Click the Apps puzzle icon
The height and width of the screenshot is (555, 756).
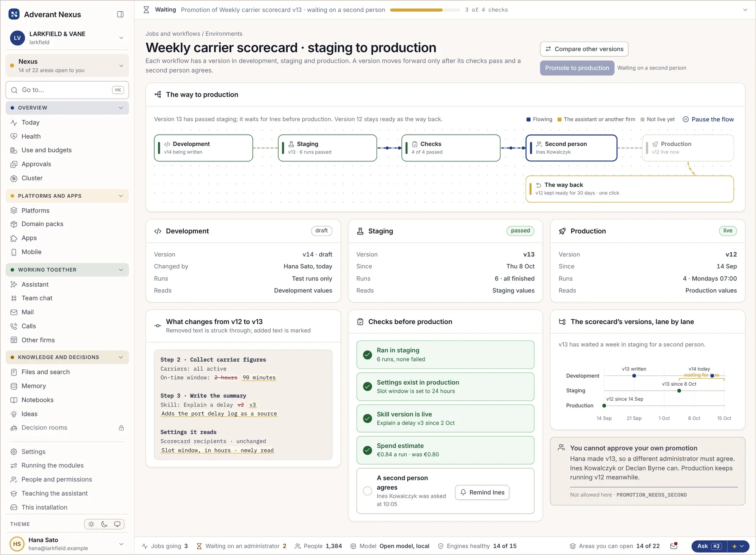coord(14,238)
